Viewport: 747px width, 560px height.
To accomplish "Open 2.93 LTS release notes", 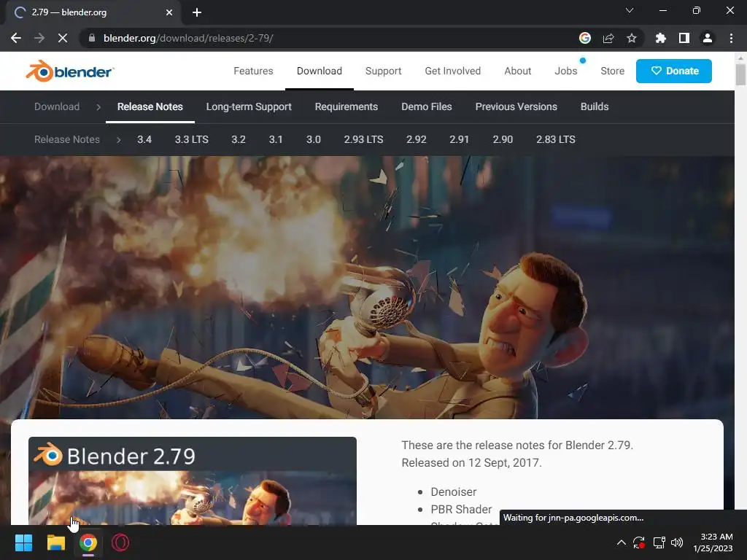I will (x=363, y=139).
